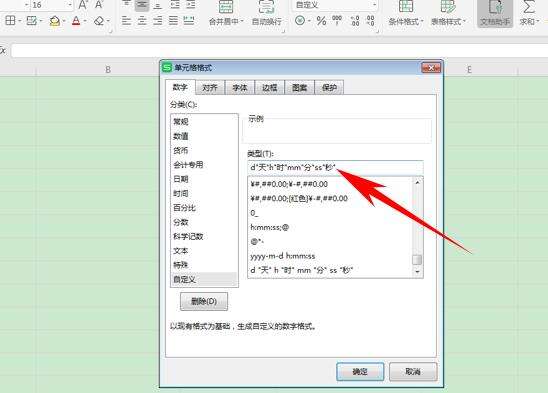This screenshot has width=548, height=393.
Task: Select category 自定义
Action: coord(204,279)
